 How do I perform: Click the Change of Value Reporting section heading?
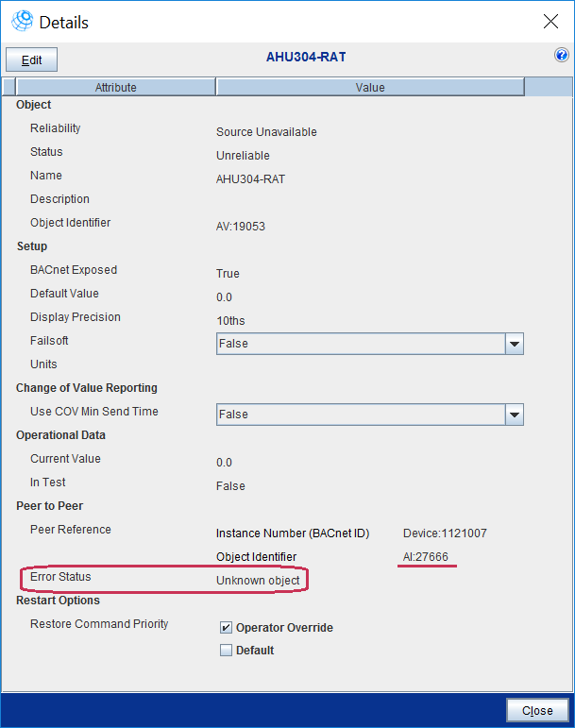pyautogui.click(x=87, y=388)
